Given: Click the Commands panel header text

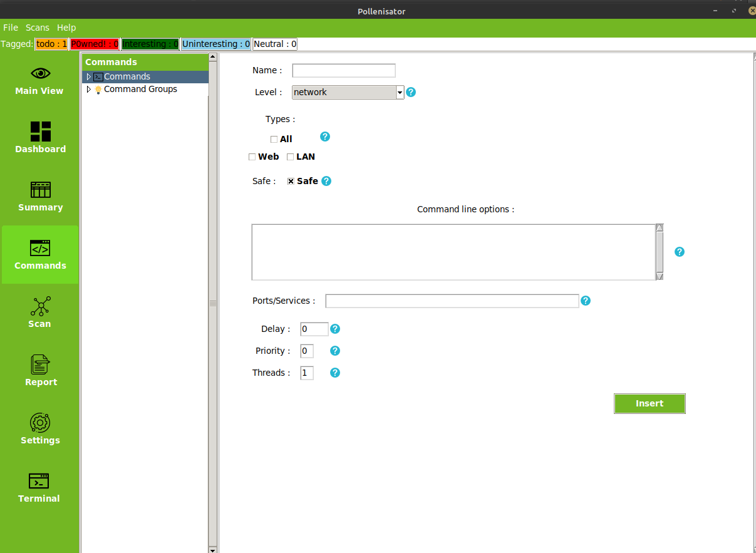Looking at the screenshot, I should pyautogui.click(x=111, y=62).
